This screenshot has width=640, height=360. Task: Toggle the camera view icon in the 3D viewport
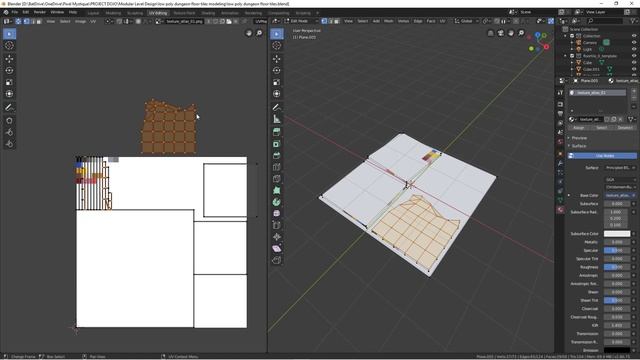[x=501, y=33]
